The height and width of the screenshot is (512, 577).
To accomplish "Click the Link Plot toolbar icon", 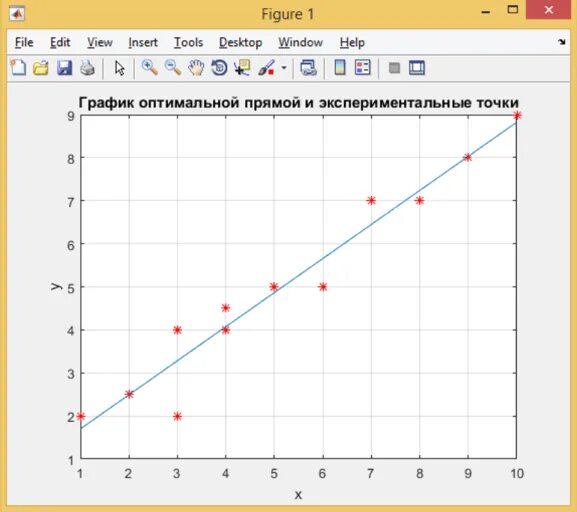I will point(308,68).
